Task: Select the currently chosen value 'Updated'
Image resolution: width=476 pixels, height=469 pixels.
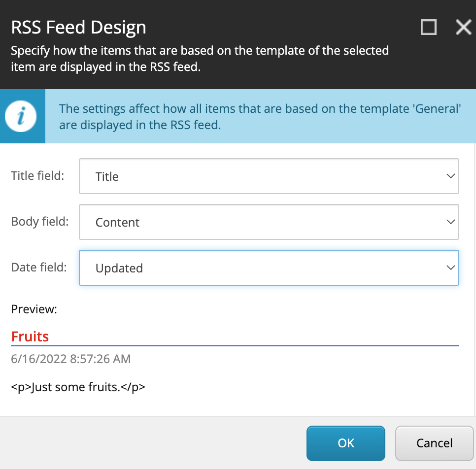Action: [119, 268]
